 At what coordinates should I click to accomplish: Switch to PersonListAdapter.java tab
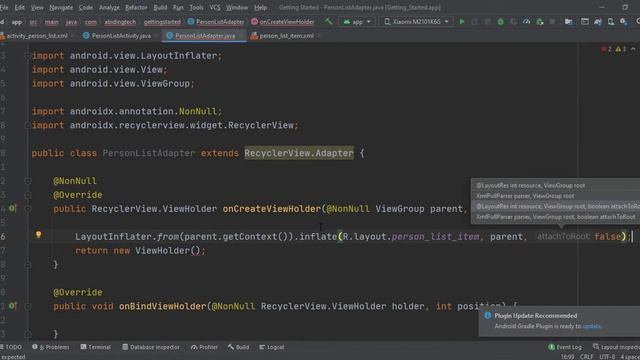point(205,36)
